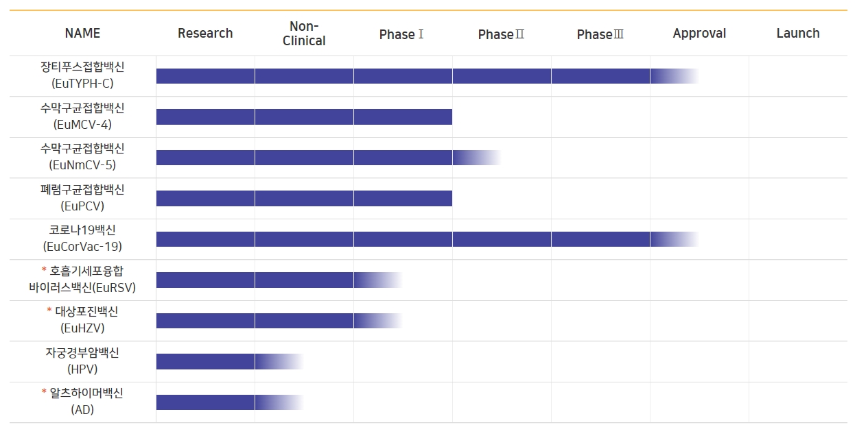This screenshot has width=868, height=427.
Task: Select the HPV progress bar
Action: point(220,361)
